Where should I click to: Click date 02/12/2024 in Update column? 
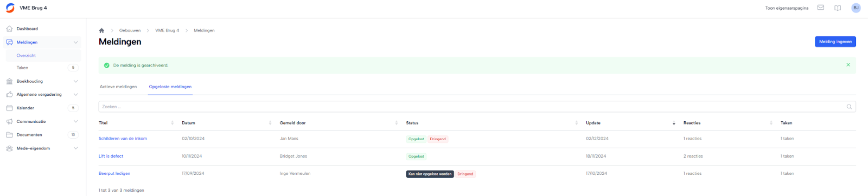[x=597, y=139]
